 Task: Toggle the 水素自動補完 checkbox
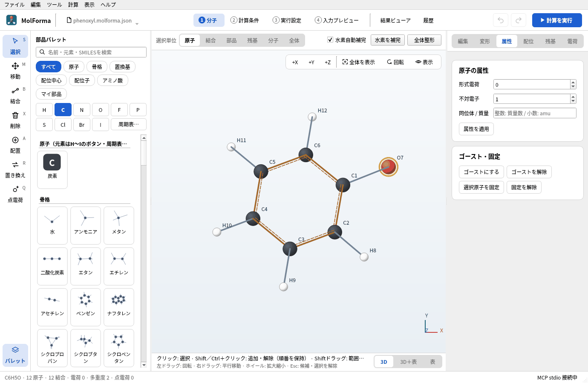pos(330,40)
